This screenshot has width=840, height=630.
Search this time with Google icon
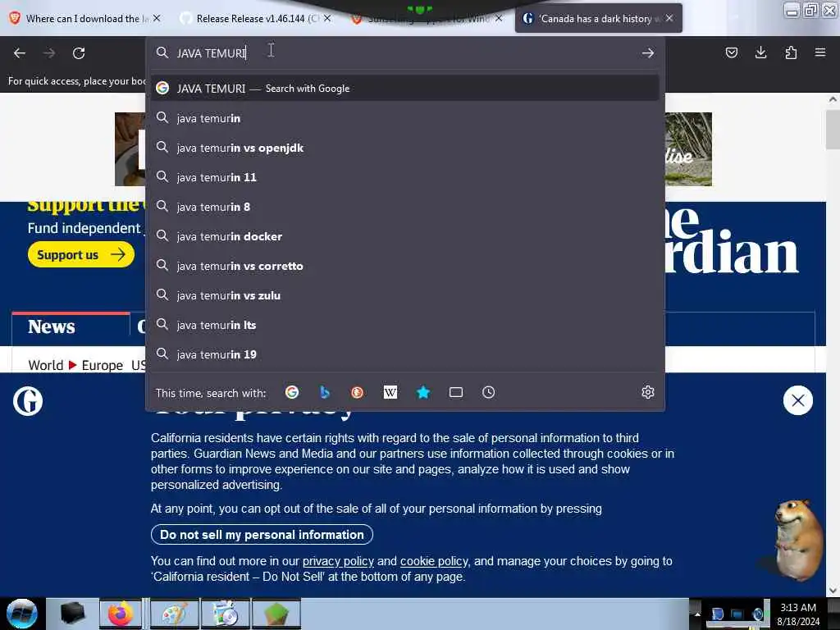click(x=292, y=392)
